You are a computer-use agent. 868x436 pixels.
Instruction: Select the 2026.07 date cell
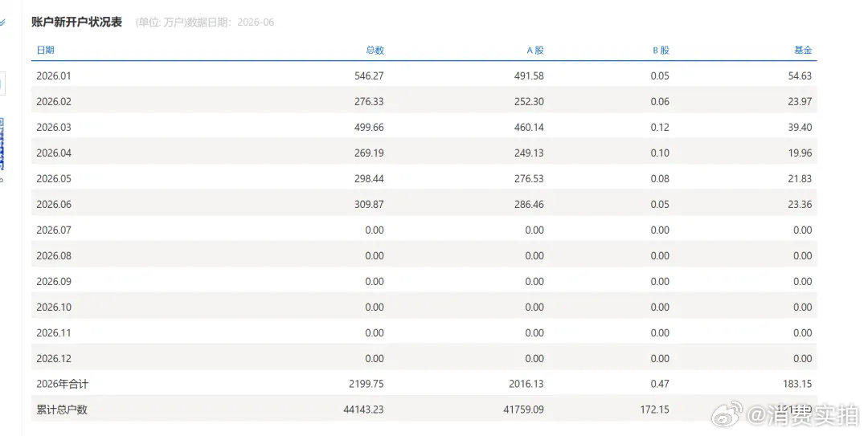pos(54,230)
